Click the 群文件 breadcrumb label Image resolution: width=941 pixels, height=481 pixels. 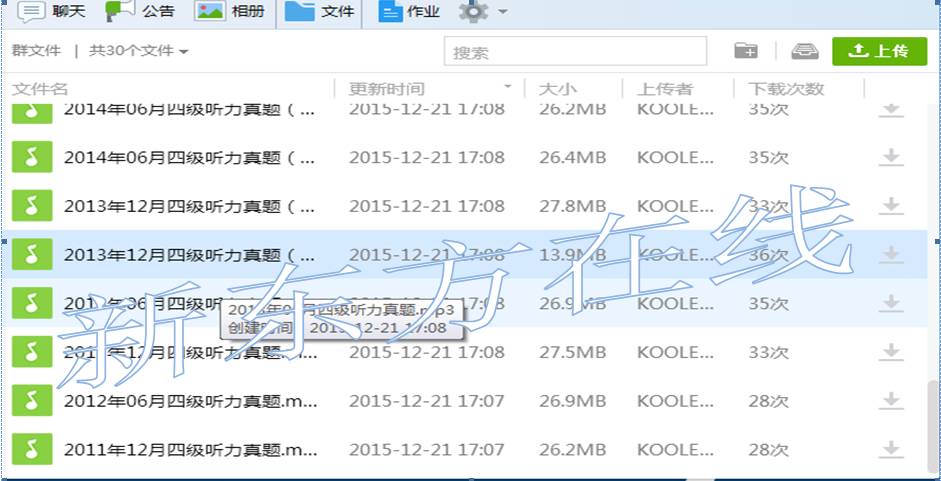36,51
